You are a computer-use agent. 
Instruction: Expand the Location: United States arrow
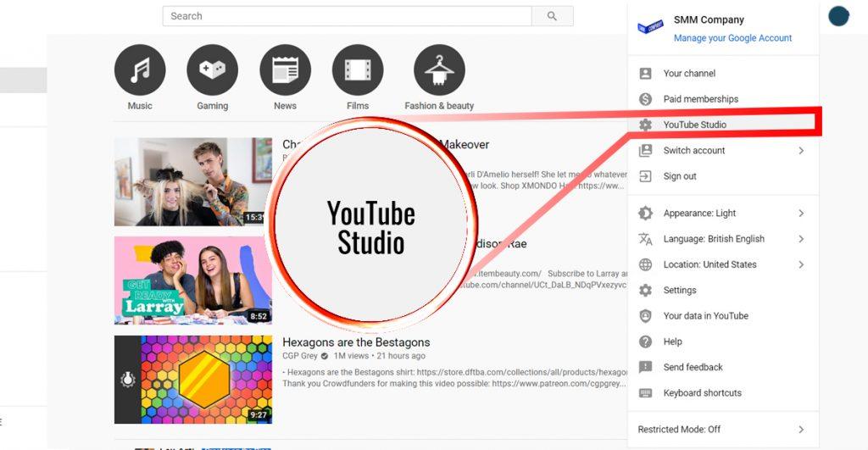tap(801, 264)
